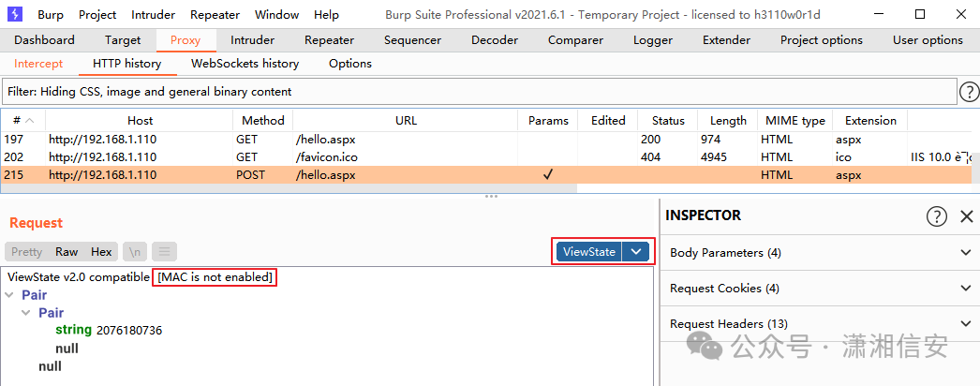The image size is (980, 386).
Task: Open the Intruder menu in menu bar
Action: click(153, 14)
